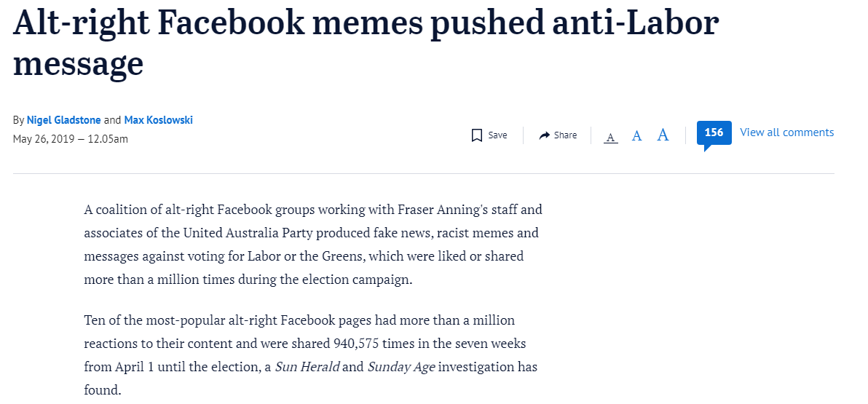Select the largest text size A
The height and width of the screenshot is (404, 868).
click(663, 135)
